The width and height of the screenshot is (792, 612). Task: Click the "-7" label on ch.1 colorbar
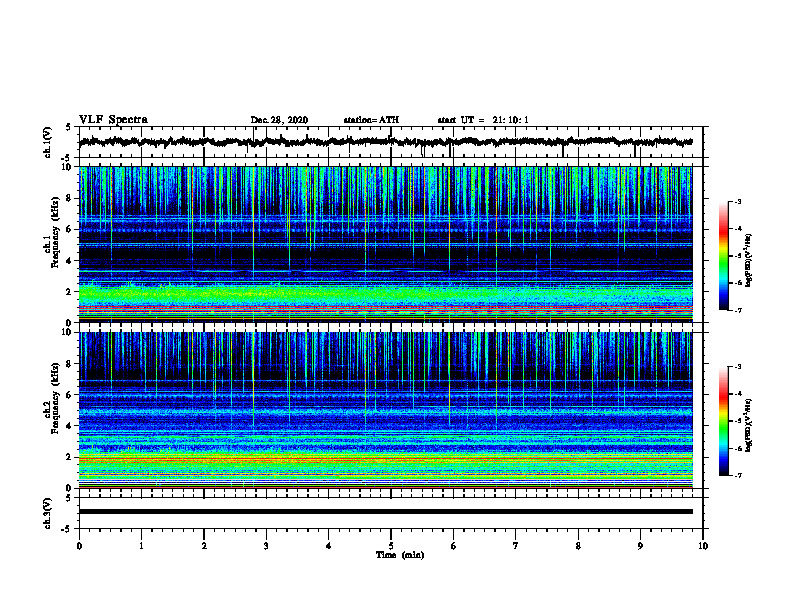tap(738, 310)
